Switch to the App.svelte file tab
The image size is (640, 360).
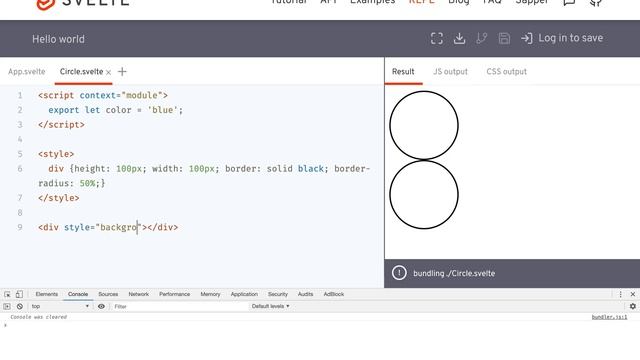coord(27,72)
